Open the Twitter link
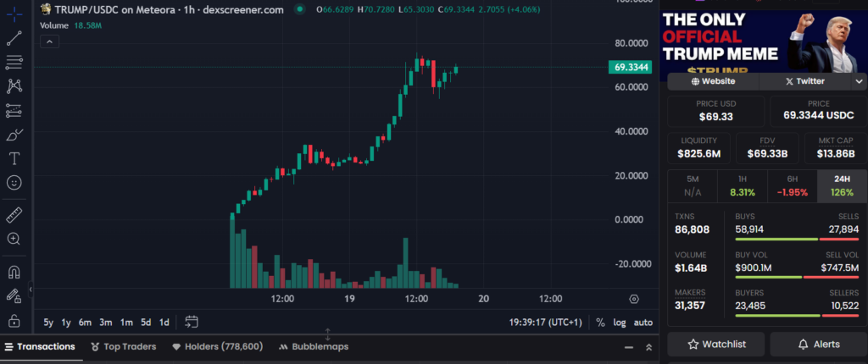This screenshot has width=868, height=364. coord(804,81)
